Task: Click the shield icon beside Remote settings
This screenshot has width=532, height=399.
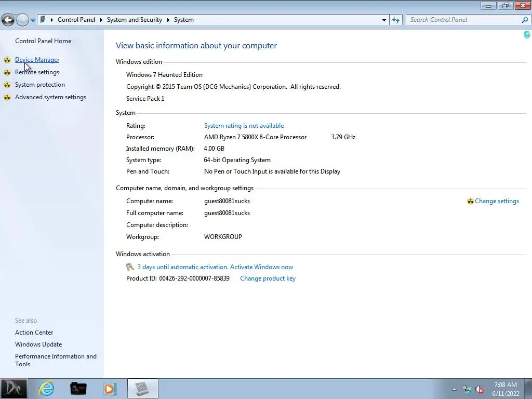Action: click(x=7, y=73)
